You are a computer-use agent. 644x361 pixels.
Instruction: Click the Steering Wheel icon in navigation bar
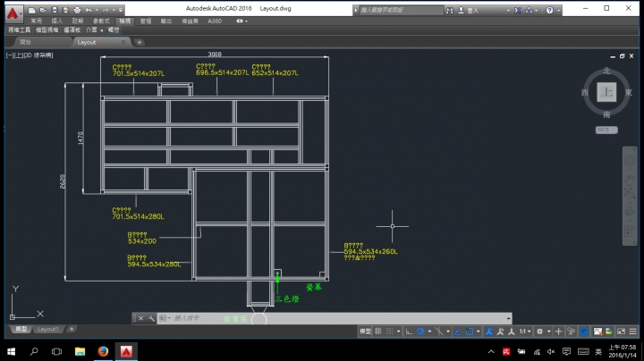(x=630, y=160)
